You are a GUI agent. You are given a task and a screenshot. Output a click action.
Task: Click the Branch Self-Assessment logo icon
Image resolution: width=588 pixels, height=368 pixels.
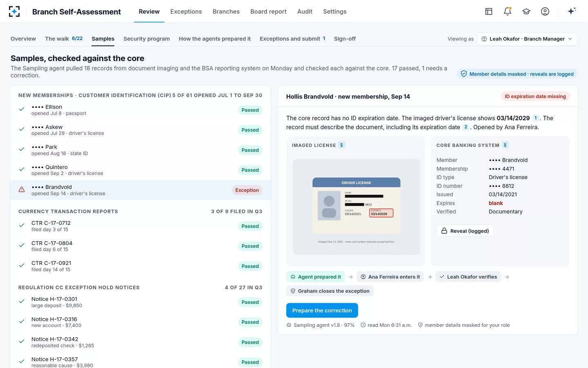pyautogui.click(x=14, y=11)
